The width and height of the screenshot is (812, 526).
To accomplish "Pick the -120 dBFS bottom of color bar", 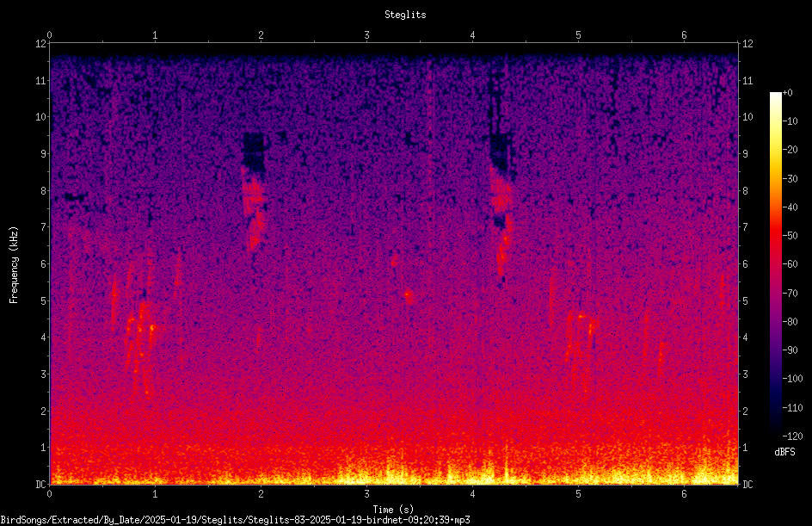I will point(792,436).
